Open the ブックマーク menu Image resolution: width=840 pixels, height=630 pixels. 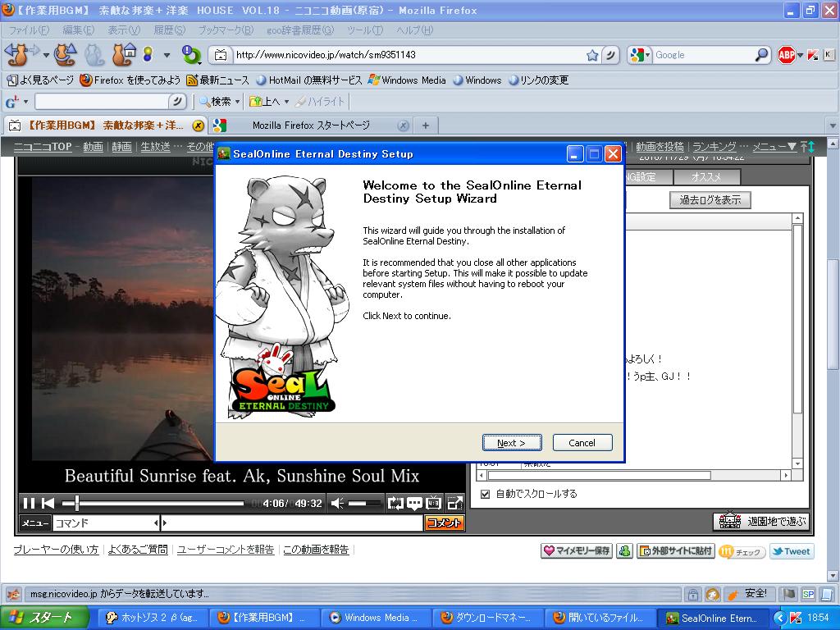pyautogui.click(x=226, y=30)
